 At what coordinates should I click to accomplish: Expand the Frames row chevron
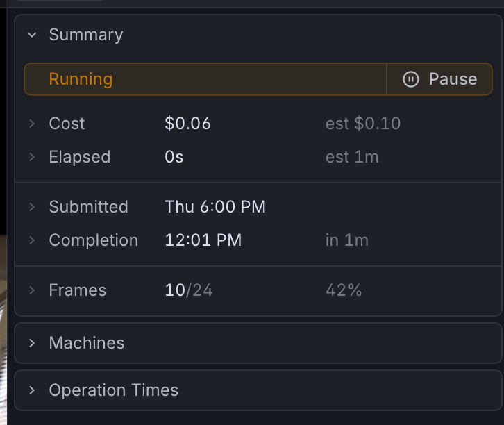point(32,290)
